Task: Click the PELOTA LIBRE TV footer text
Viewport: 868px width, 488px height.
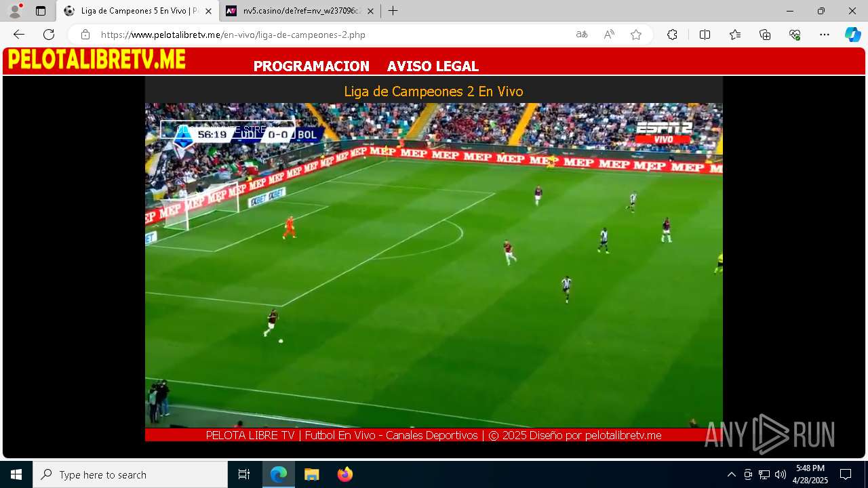Action: (x=433, y=435)
